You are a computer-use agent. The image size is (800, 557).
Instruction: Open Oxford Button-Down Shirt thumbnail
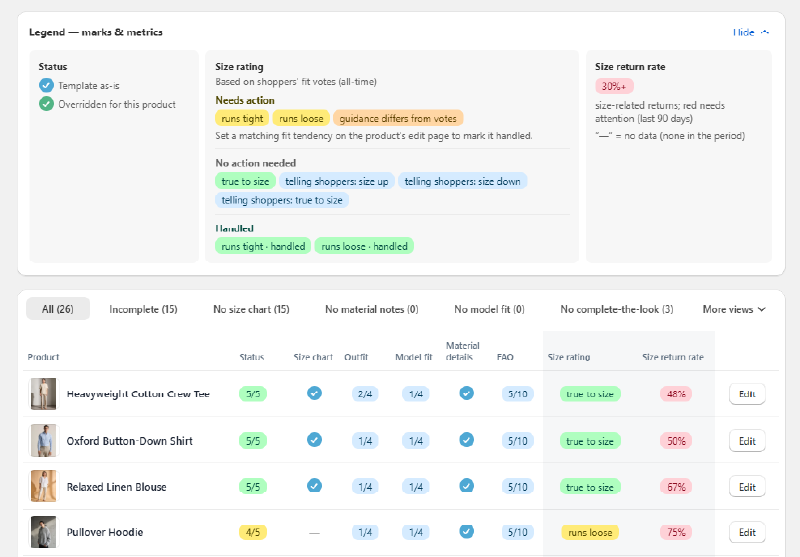point(43,441)
